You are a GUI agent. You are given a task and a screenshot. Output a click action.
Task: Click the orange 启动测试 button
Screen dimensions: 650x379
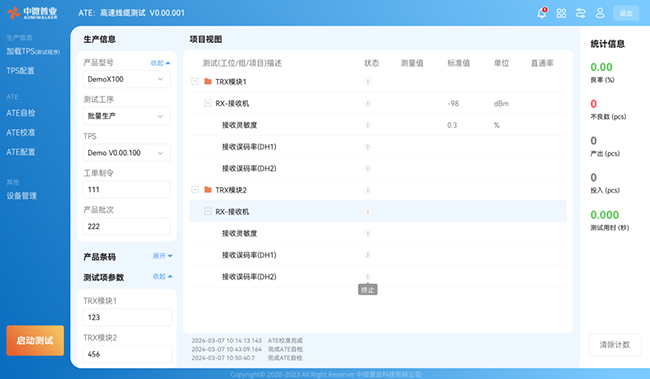point(35,340)
